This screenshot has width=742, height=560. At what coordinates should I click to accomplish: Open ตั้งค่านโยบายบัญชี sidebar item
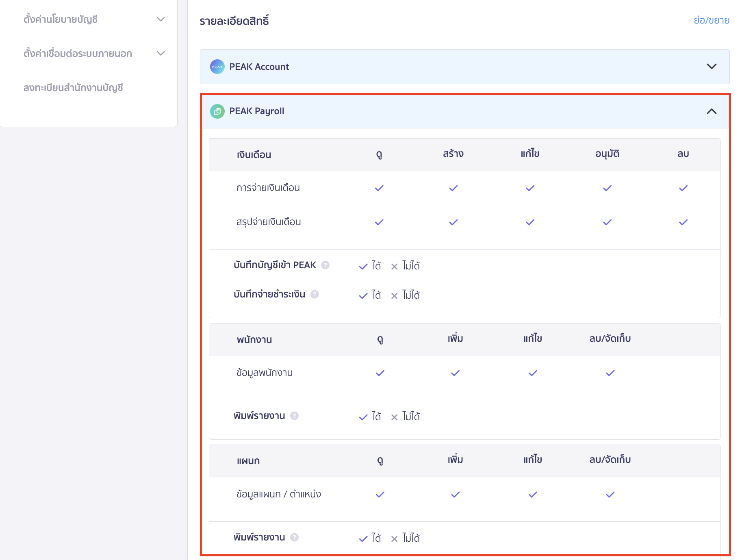pyautogui.click(x=61, y=19)
